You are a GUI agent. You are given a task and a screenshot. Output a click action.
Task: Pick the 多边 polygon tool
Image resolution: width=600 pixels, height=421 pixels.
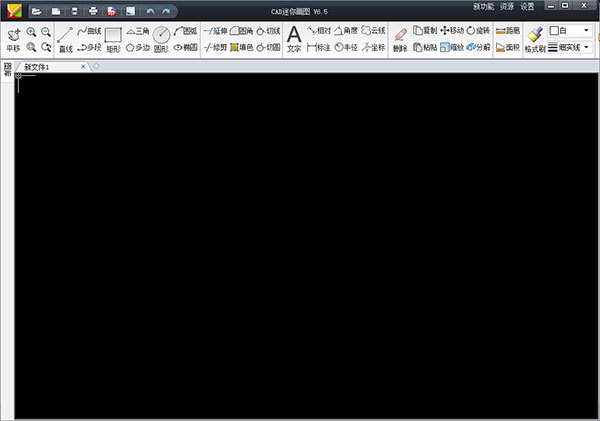(138, 47)
